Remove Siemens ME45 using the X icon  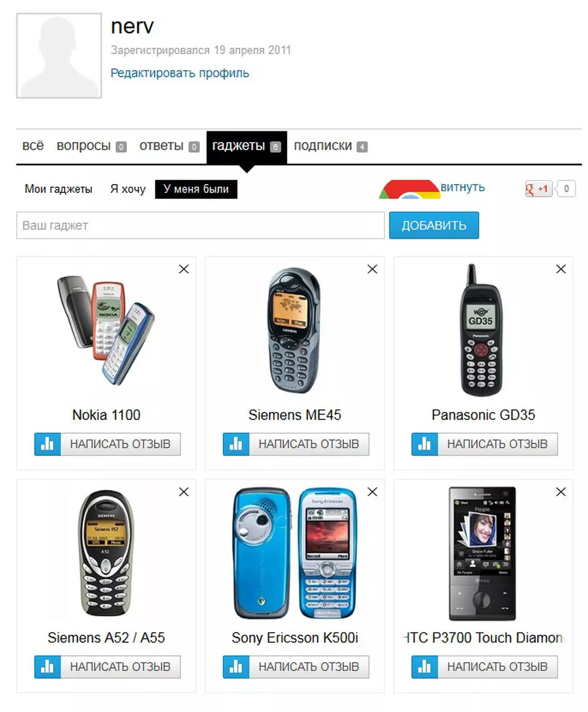(x=372, y=269)
